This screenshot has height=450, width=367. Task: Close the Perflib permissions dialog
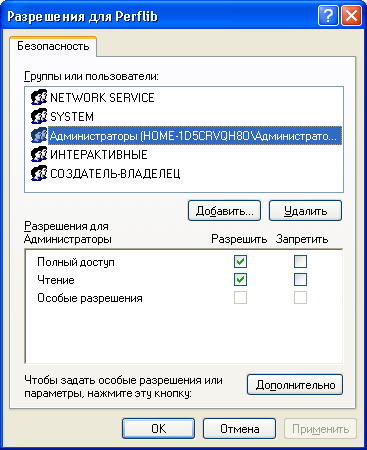pyautogui.click(x=351, y=16)
